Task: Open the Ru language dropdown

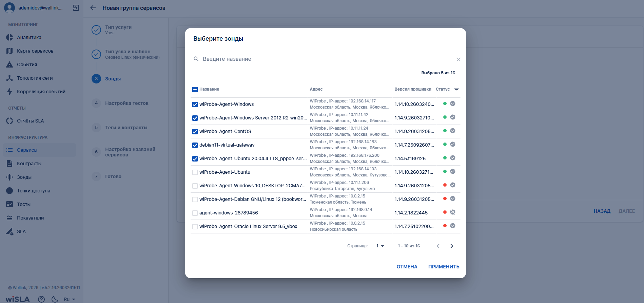Action: tap(70, 299)
